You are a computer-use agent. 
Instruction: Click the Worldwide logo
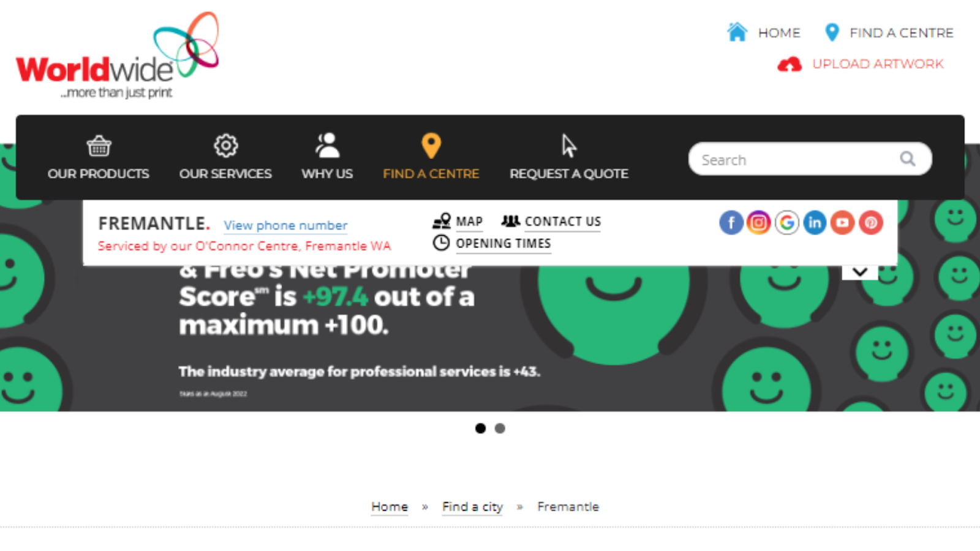117,56
